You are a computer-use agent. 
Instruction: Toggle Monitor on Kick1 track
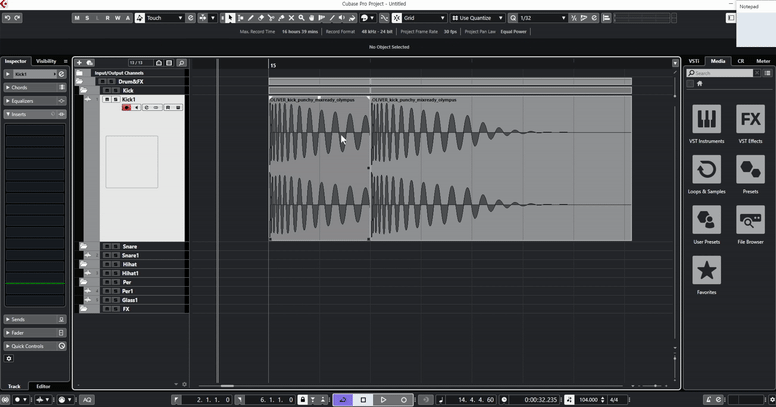137,107
